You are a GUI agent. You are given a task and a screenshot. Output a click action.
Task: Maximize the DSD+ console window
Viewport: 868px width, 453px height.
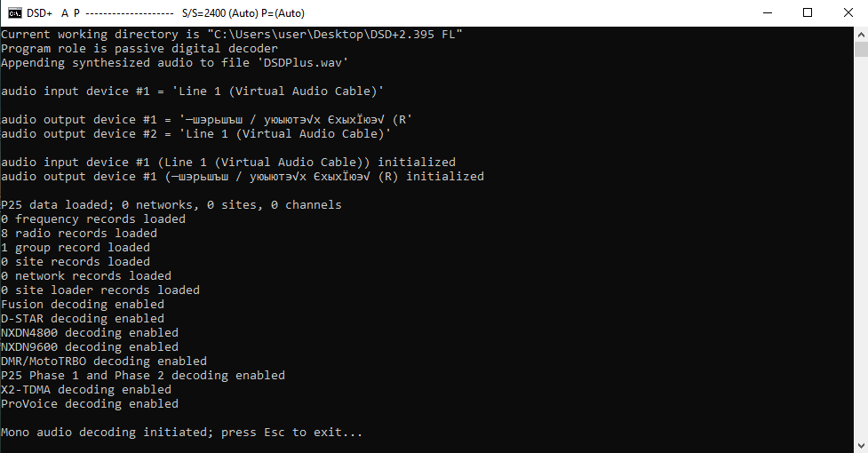tap(808, 12)
